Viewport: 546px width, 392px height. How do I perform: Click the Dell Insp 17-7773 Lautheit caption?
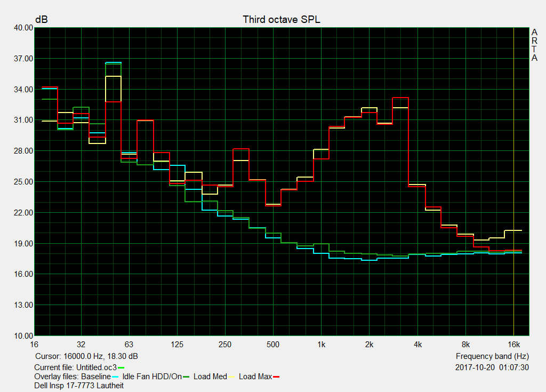click(79, 386)
